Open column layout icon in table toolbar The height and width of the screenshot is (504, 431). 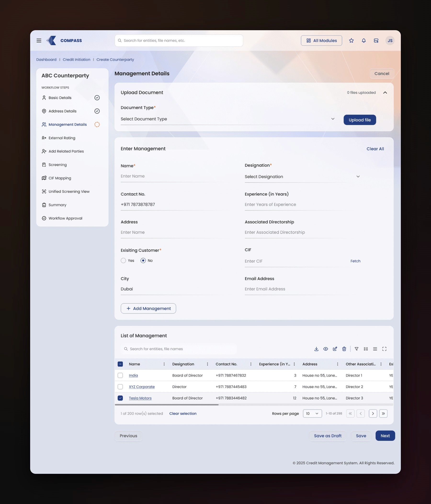click(366, 349)
